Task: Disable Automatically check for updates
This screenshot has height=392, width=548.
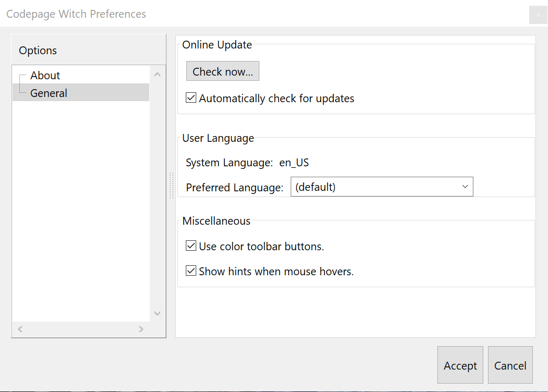Action: 191,98
